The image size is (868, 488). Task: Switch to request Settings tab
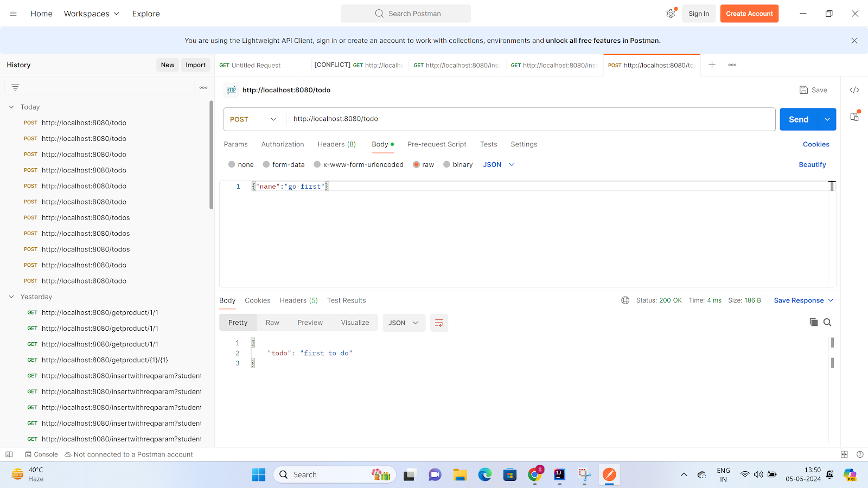[524, 144]
